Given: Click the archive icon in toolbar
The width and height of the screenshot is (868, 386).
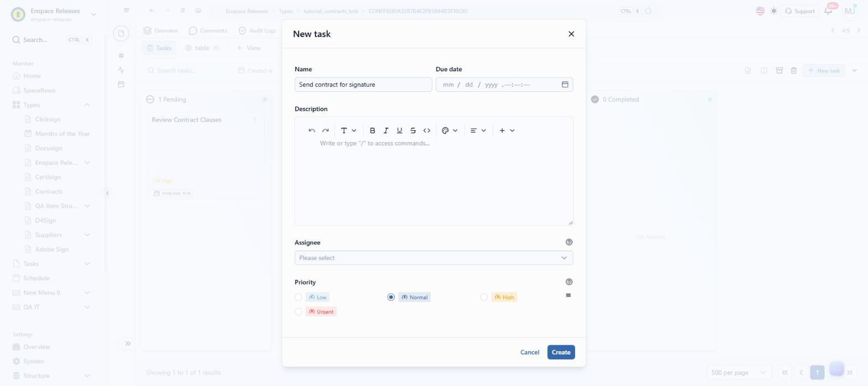Looking at the screenshot, I should [779, 71].
